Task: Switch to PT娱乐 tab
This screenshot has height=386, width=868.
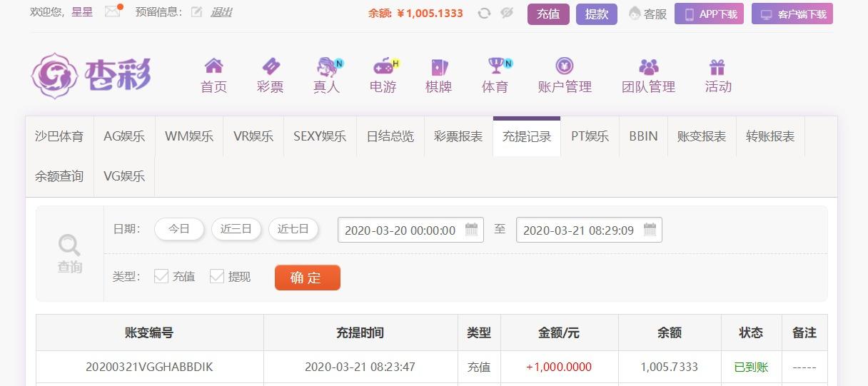Action: point(590,136)
